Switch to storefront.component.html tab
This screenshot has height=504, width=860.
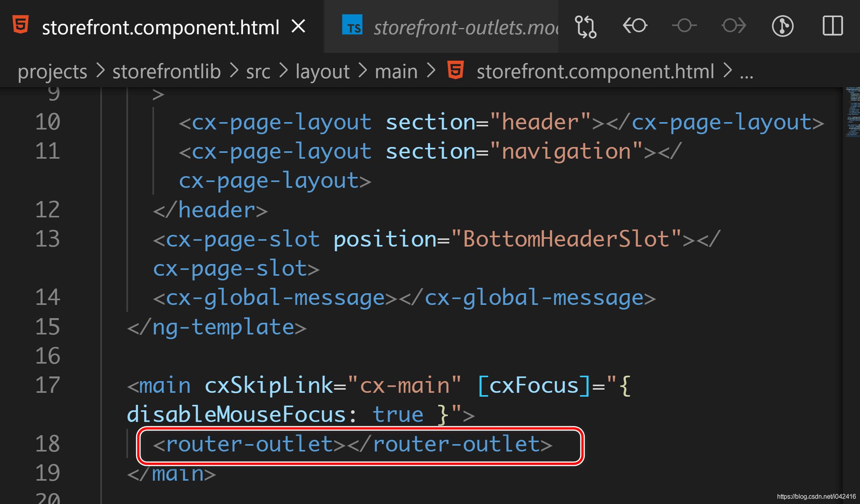[x=161, y=27]
